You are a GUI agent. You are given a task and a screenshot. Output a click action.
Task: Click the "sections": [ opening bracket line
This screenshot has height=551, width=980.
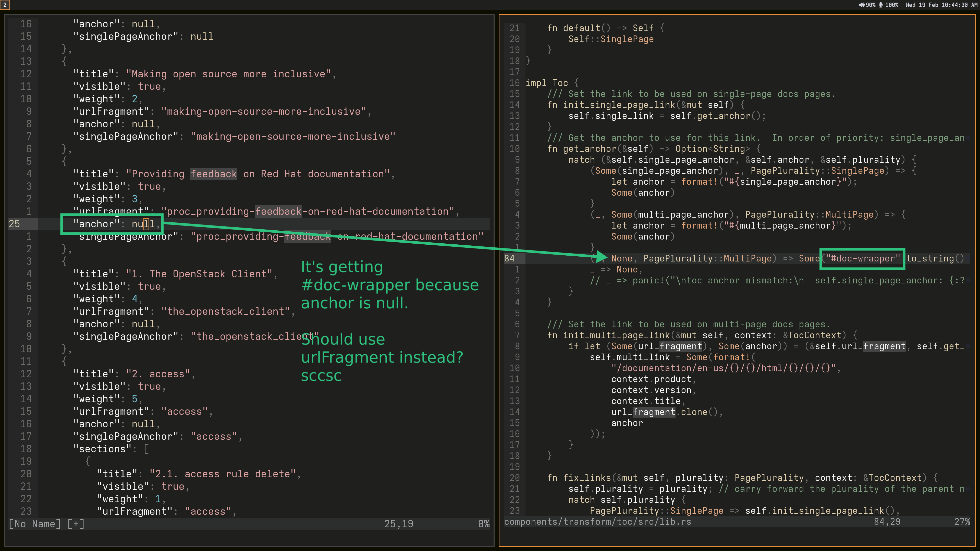110,449
